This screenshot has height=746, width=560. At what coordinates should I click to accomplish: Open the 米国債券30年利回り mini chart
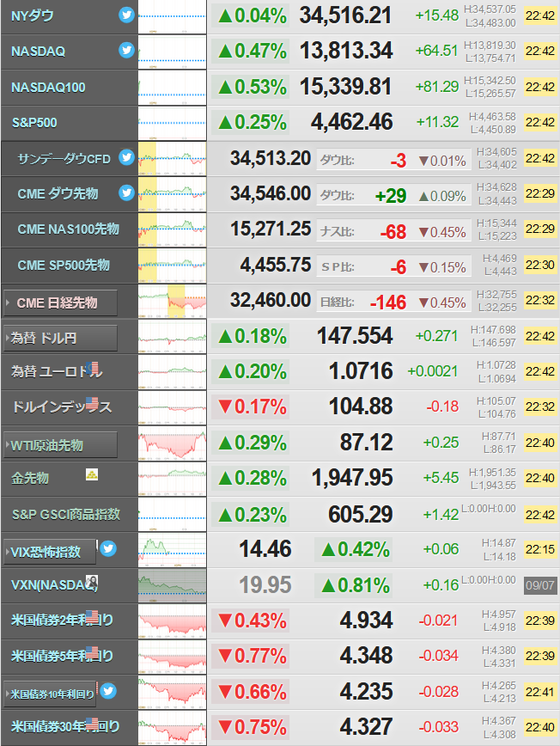(x=172, y=728)
